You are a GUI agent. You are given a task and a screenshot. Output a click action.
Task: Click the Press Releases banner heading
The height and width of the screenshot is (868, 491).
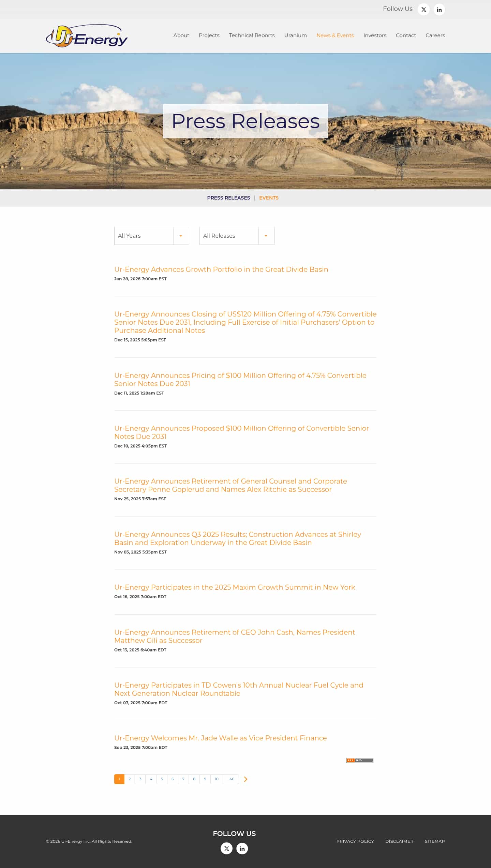tap(245, 121)
